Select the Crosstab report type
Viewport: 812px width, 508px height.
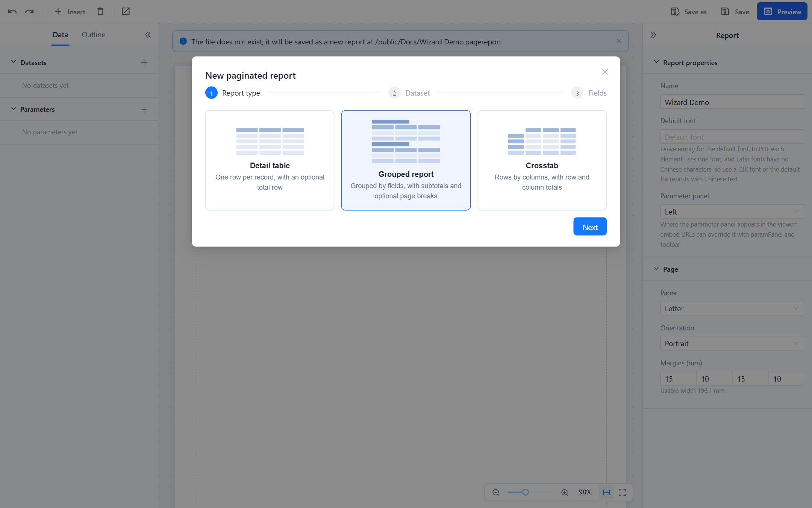pos(542,160)
